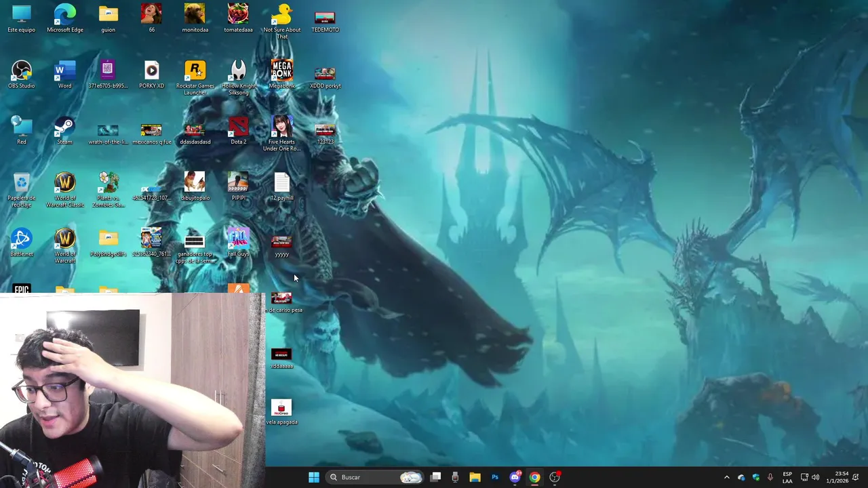Screen dimensions: 868x488
Task: Launch Hollow Knight Silksong shortcut
Action: click(x=238, y=78)
